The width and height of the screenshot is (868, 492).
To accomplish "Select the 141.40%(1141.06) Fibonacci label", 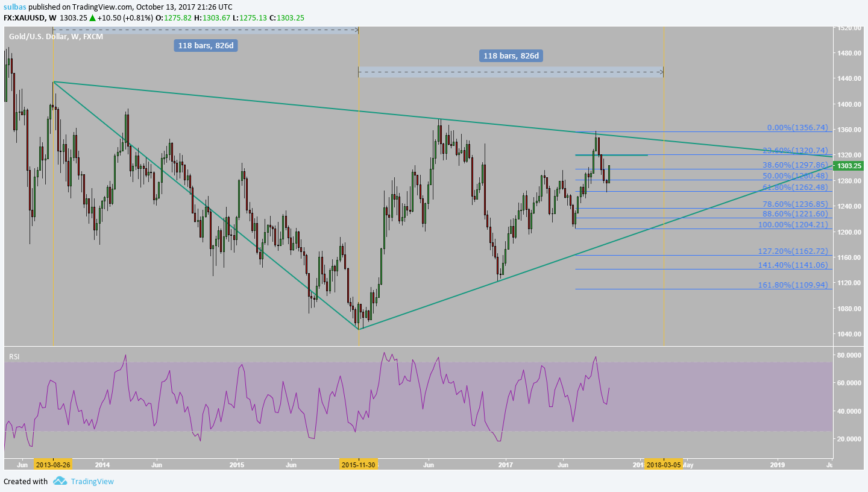I will pyautogui.click(x=793, y=265).
